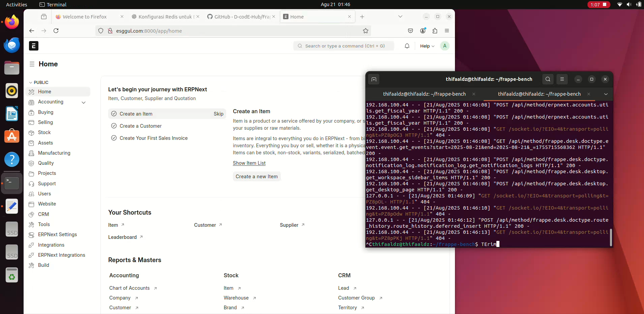644x314 pixels.
Task: Close the Konfigurasi Redis tab
Action: click(x=198, y=17)
